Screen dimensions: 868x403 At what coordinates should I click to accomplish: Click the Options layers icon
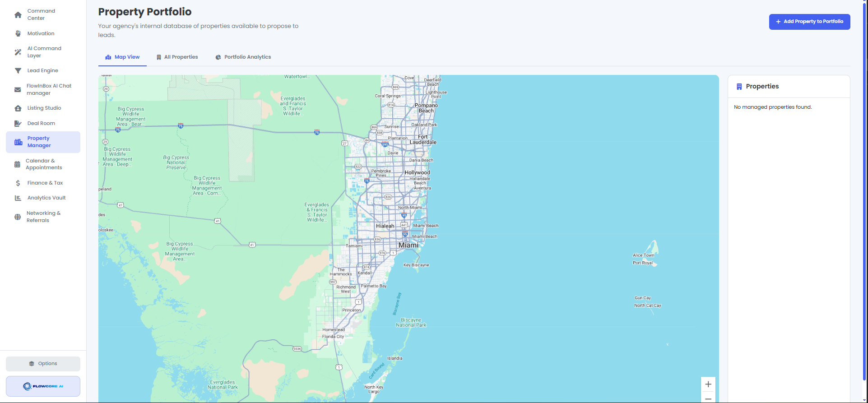(x=32, y=364)
